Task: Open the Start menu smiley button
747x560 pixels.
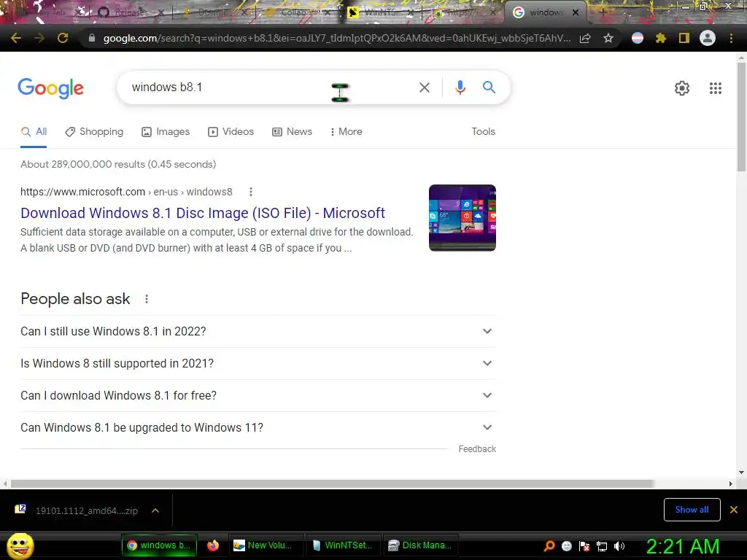Action: [x=20, y=545]
